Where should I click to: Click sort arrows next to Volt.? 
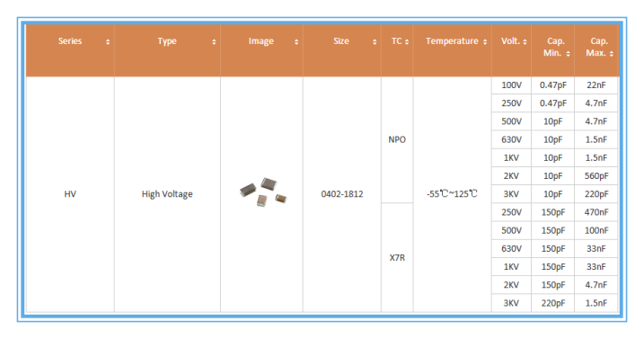pyautogui.click(x=525, y=42)
